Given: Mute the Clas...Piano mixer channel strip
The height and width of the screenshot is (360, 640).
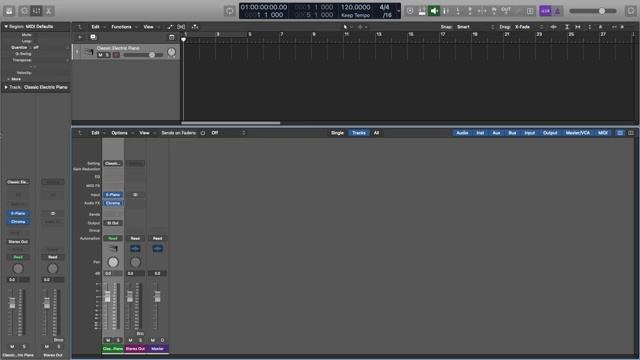Looking at the screenshot, I should (x=108, y=340).
